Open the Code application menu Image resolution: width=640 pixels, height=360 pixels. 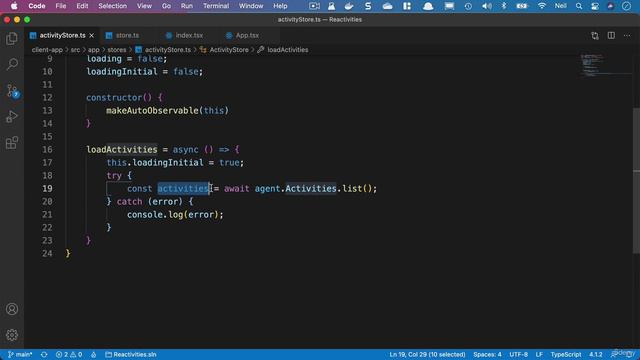37,6
